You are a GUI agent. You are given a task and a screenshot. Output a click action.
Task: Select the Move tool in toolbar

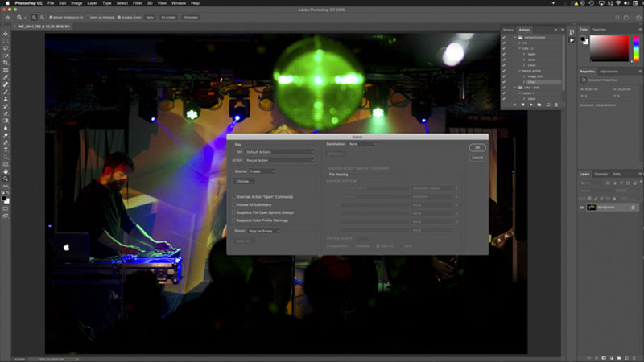[6, 34]
